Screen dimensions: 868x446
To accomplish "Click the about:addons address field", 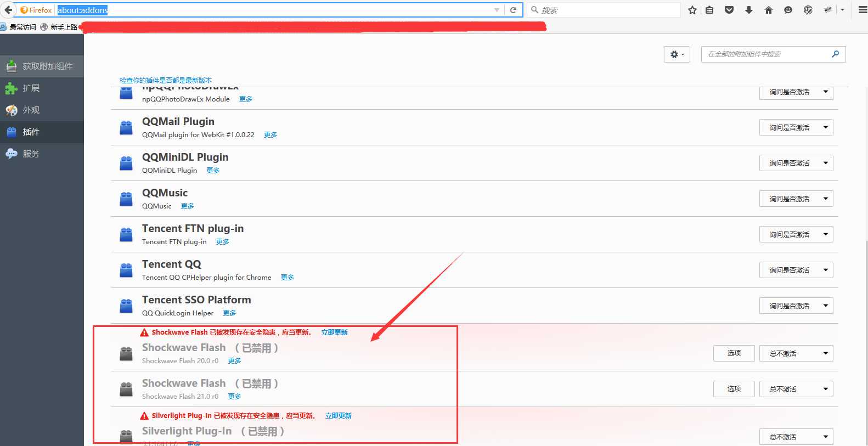I will (274, 10).
